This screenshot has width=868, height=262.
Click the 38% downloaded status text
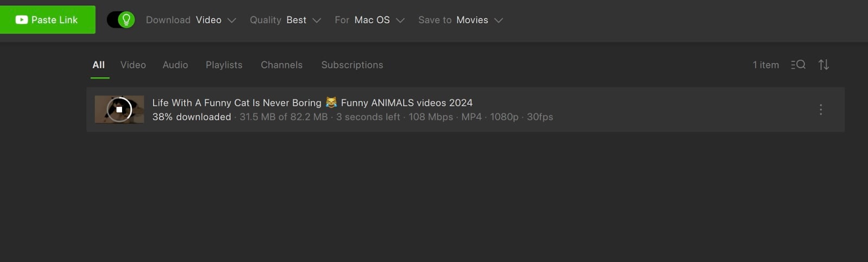192,117
